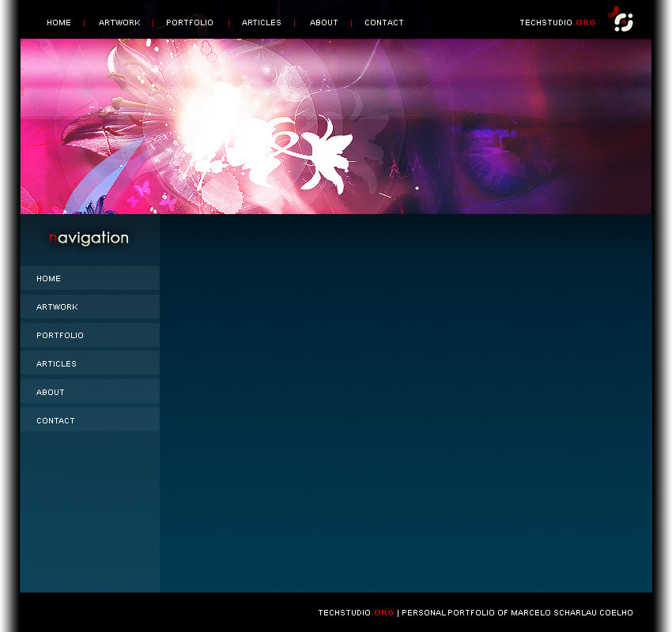
Task: Click the TechStudio logo icon in header
Action: coord(621,19)
